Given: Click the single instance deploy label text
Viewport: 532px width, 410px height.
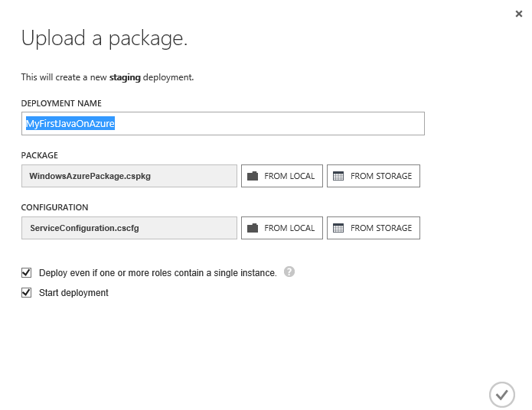Looking at the screenshot, I should point(157,273).
